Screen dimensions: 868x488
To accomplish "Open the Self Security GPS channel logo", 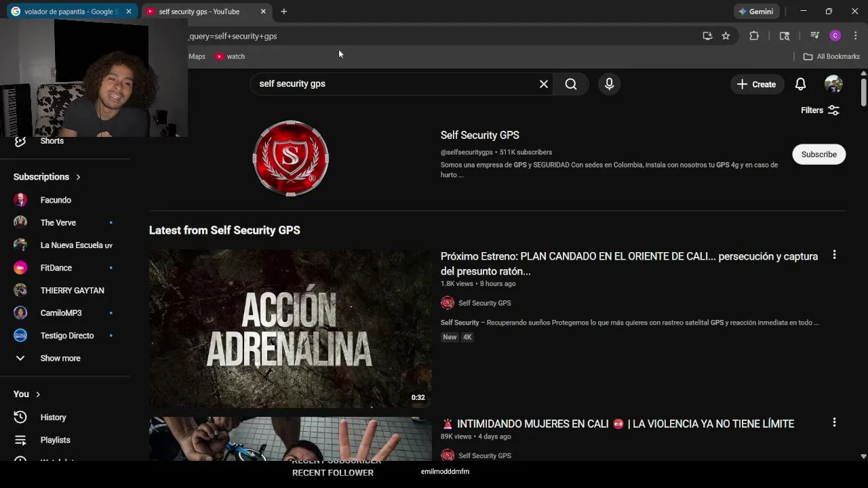I will click(x=291, y=158).
